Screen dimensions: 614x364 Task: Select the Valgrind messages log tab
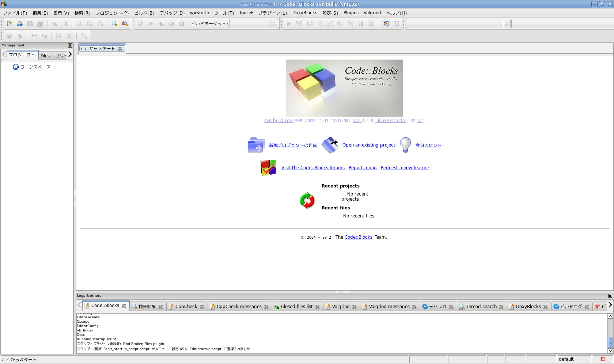tap(389, 307)
